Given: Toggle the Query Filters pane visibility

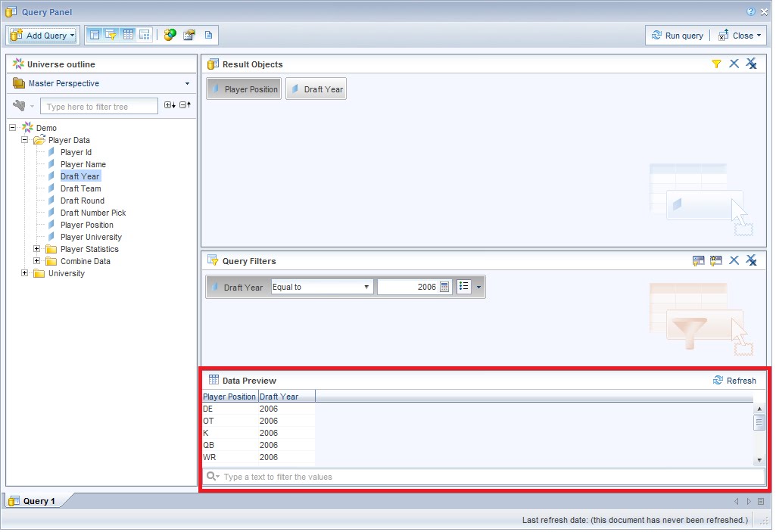Looking at the screenshot, I should pyautogui.click(x=111, y=34).
